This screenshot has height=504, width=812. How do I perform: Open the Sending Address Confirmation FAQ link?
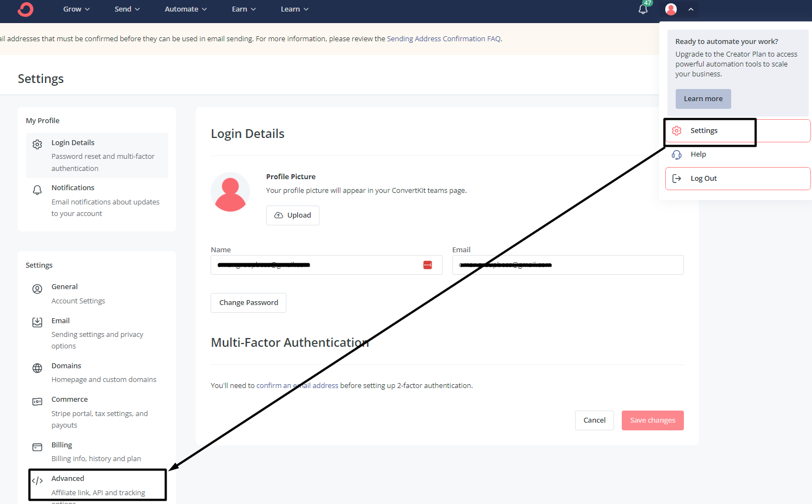coord(444,39)
